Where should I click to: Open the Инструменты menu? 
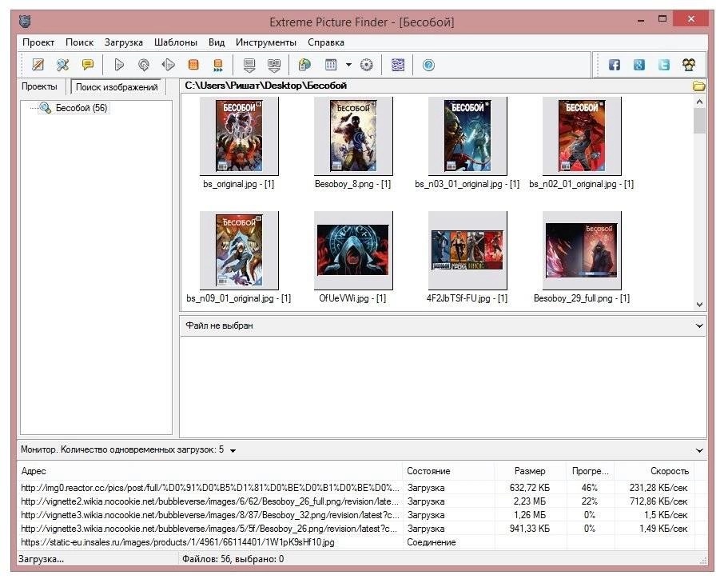(x=266, y=42)
